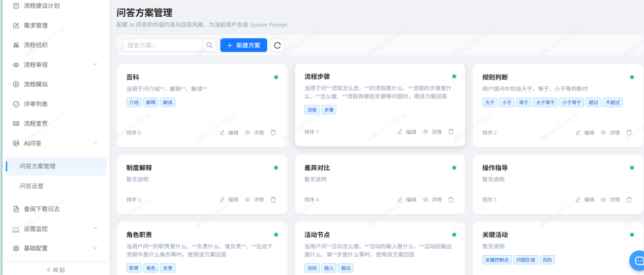Delete the 规则判断 scheme via trash icon

[629, 132]
